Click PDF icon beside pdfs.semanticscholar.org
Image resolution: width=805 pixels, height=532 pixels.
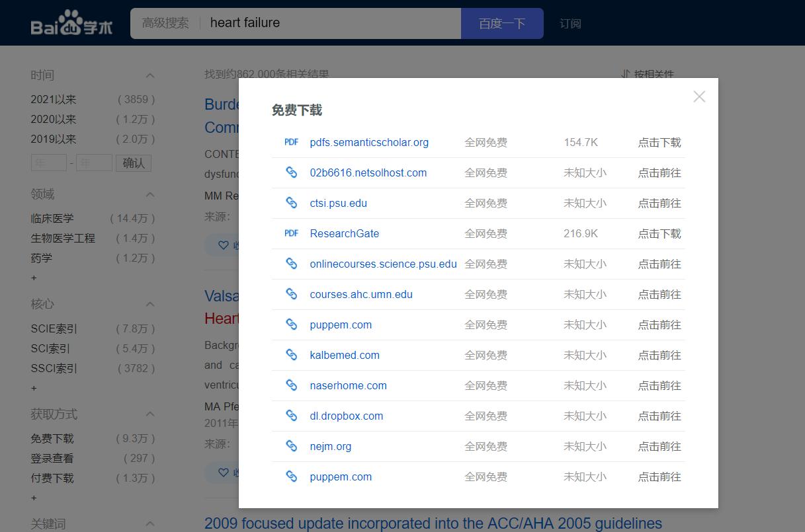[x=291, y=142]
